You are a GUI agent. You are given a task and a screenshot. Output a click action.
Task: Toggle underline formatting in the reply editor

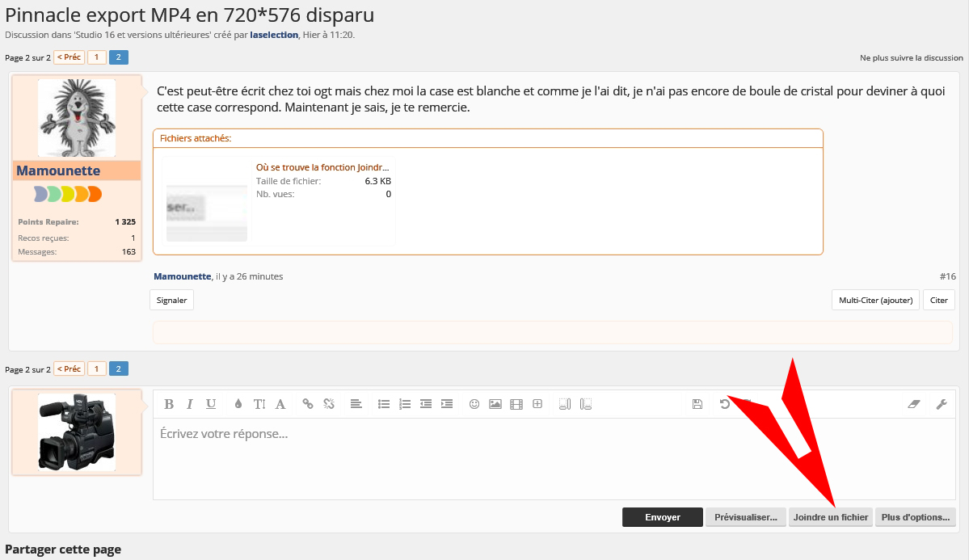(x=211, y=404)
